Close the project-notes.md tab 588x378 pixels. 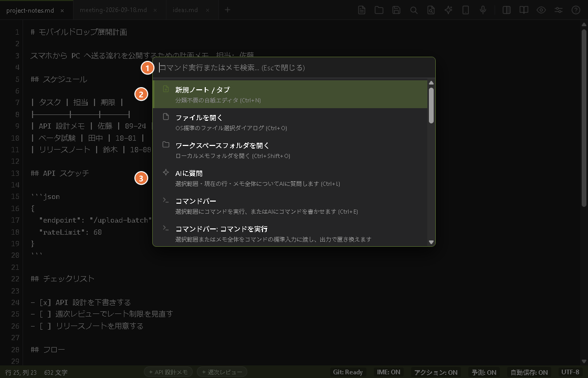[62, 10]
